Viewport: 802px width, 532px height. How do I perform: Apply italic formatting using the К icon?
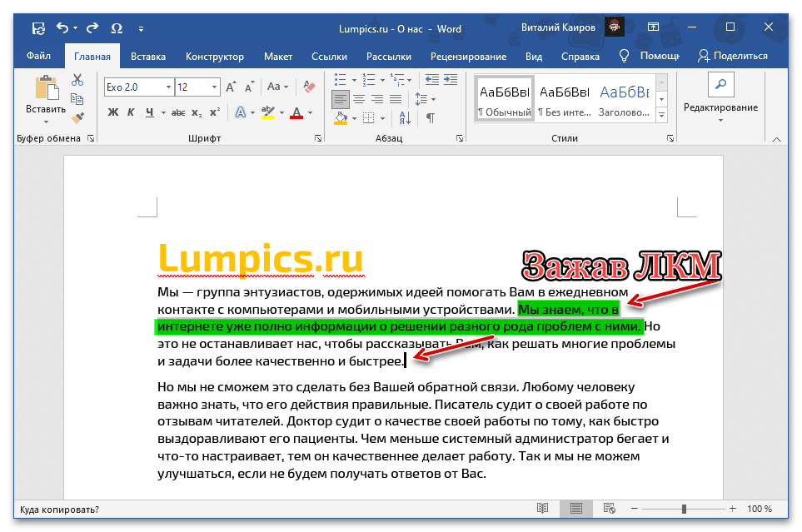point(132,111)
